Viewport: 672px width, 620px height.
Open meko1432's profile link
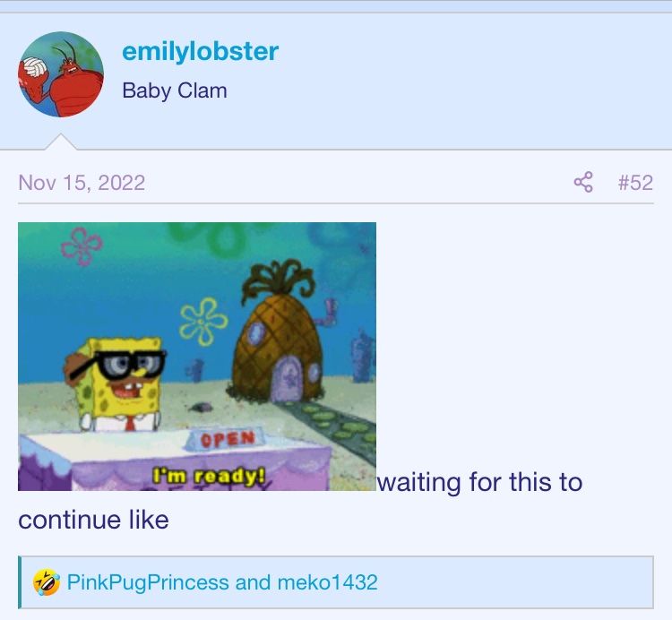tap(327, 582)
